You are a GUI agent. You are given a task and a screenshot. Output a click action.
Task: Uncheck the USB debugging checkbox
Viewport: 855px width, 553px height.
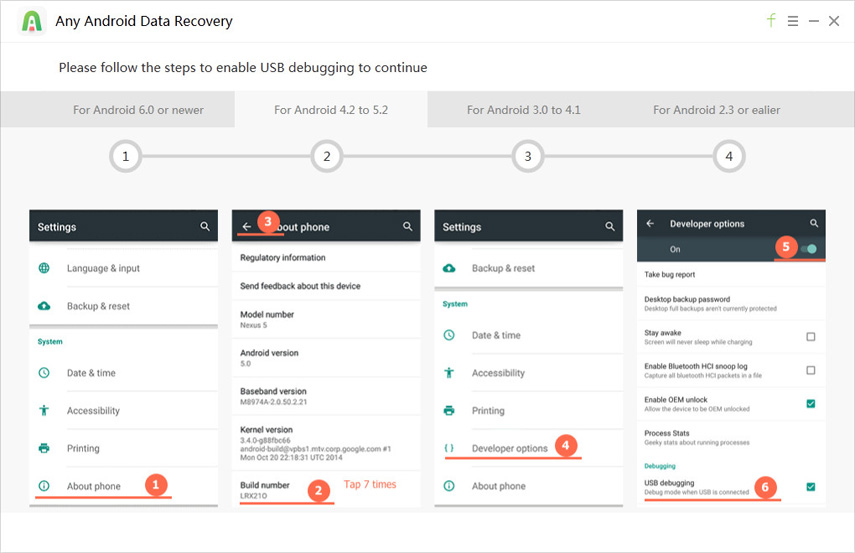coord(811,487)
